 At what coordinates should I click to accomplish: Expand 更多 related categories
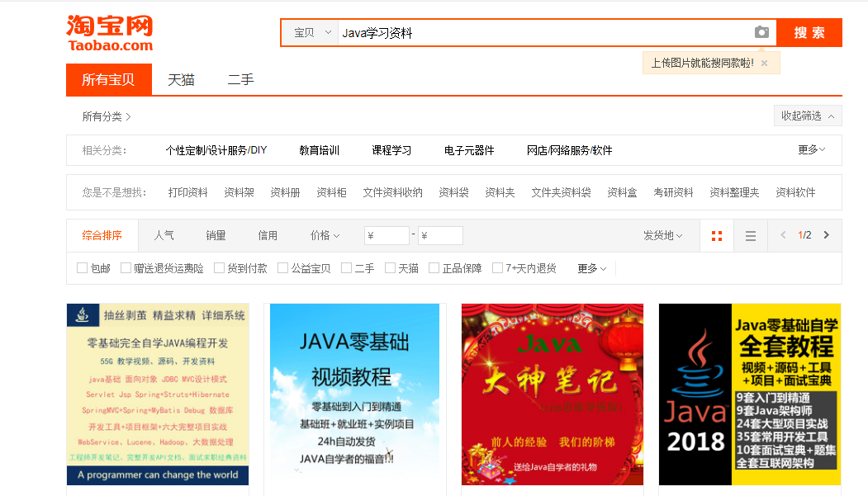(x=812, y=150)
